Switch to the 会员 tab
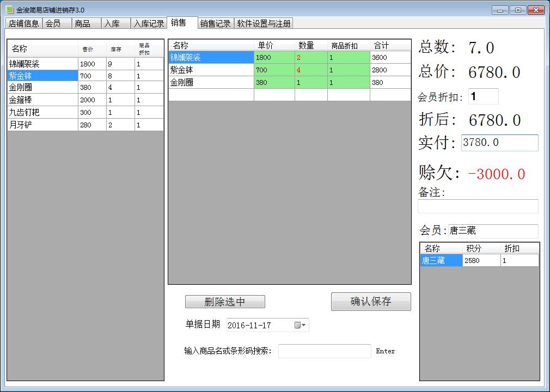 tap(57, 23)
